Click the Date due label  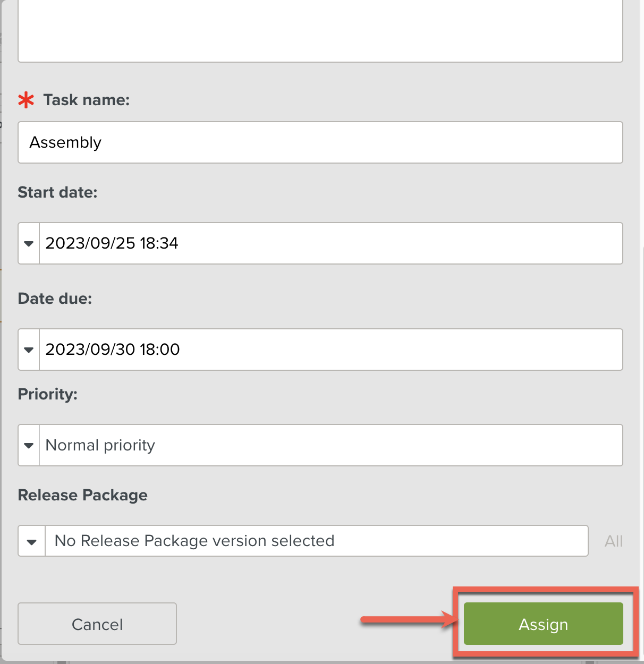(x=55, y=299)
